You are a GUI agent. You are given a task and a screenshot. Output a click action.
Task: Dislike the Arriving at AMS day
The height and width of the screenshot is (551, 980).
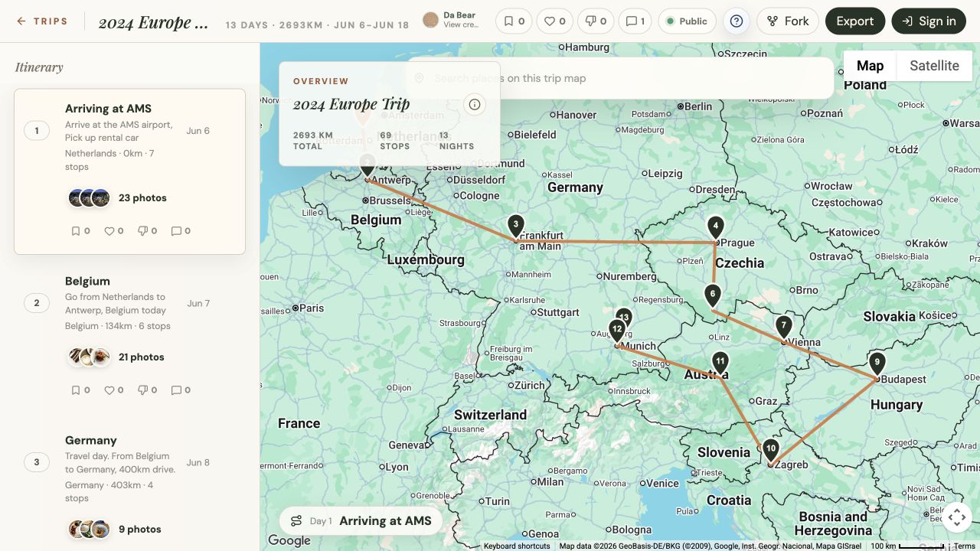(147, 231)
